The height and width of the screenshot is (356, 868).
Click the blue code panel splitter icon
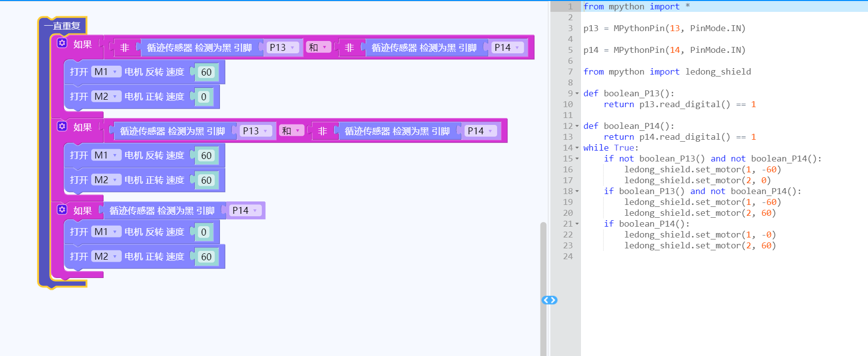click(549, 300)
